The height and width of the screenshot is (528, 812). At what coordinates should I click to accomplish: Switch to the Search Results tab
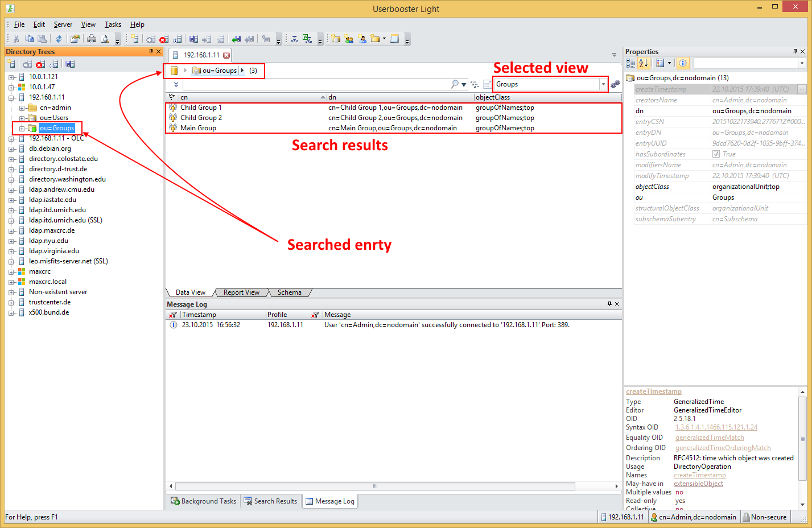click(271, 501)
